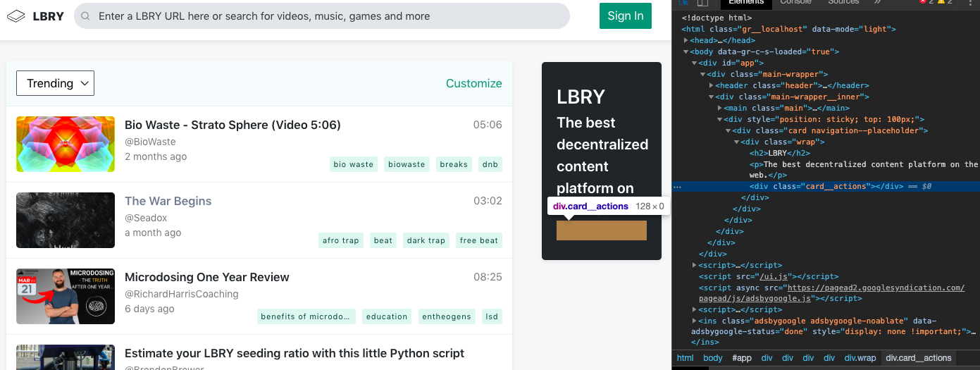This screenshot has width=980, height=370.
Task: Click the Customize link
Action: point(474,83)
